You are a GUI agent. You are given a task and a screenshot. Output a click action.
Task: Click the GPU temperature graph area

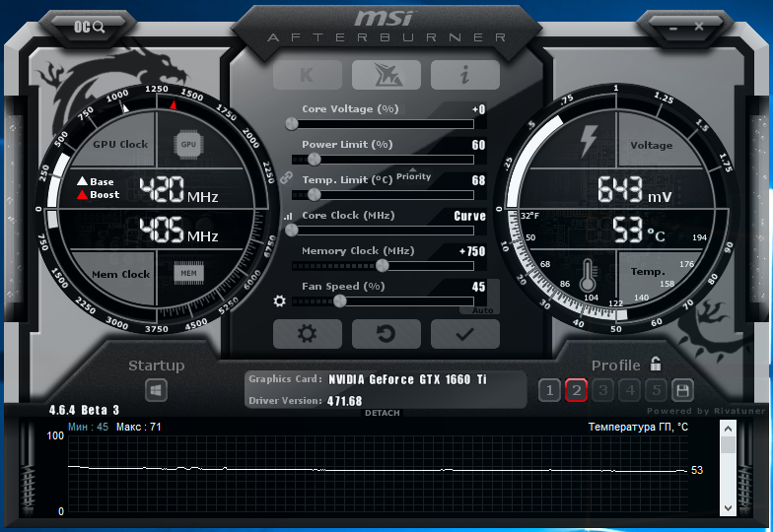point(377,474)
